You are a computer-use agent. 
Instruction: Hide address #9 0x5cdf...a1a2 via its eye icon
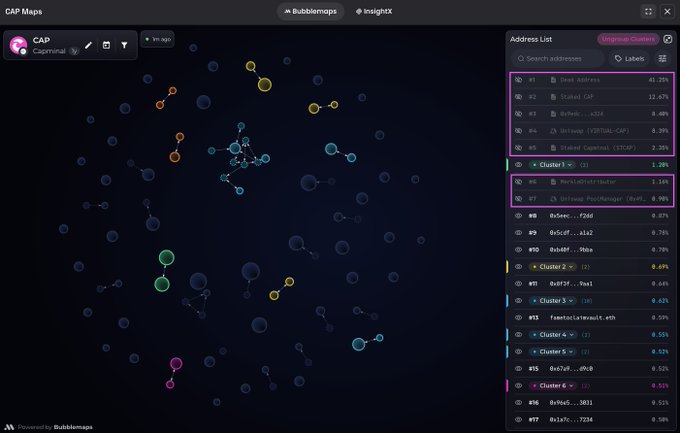pos(518,233)
